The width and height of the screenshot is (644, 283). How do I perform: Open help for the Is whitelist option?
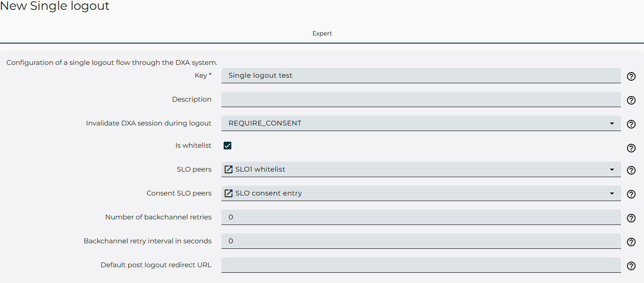pos(631,148)
